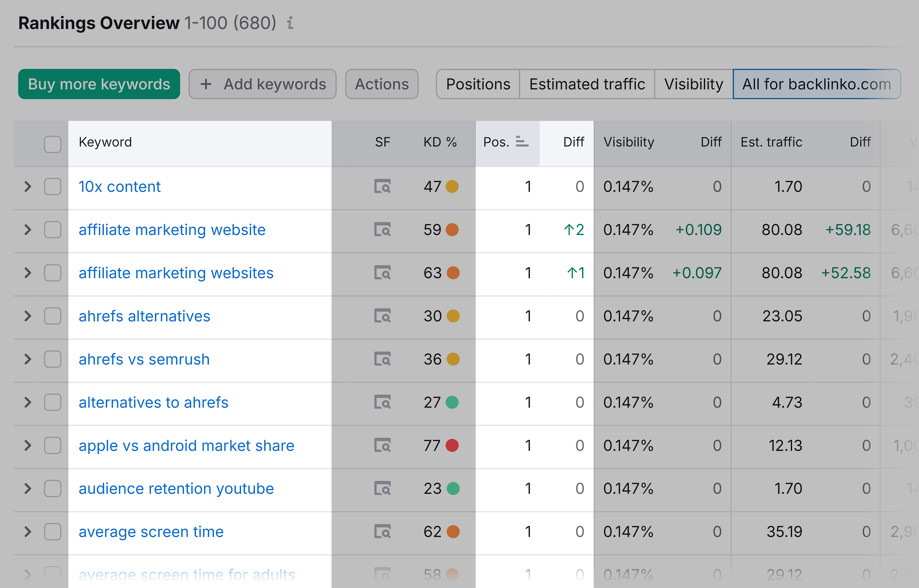The width and height of the screenshot is (919, 588).
Task: Expand the "alternatives to ahrefs" row details
Action: click(x=28, y=402)
